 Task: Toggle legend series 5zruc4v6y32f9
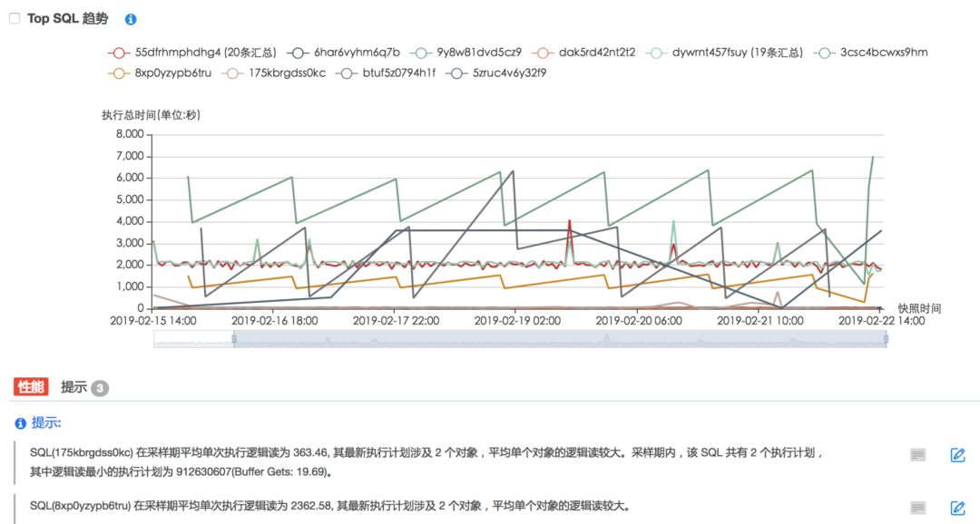496,73
